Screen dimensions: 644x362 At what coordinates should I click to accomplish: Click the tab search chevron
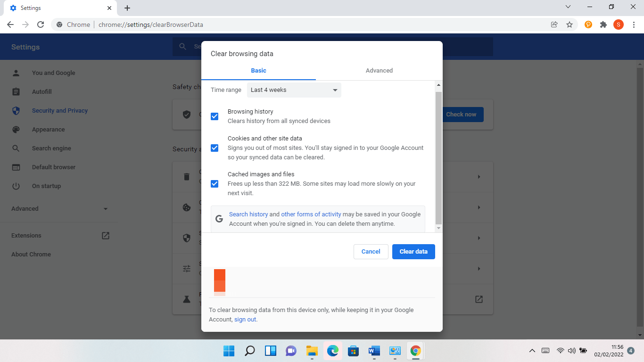[x=568, y=7]
